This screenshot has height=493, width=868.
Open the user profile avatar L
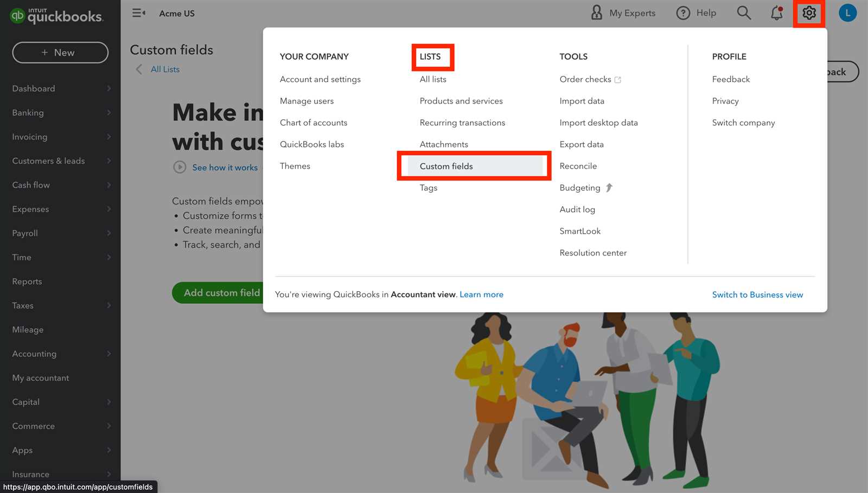(847, 13)
